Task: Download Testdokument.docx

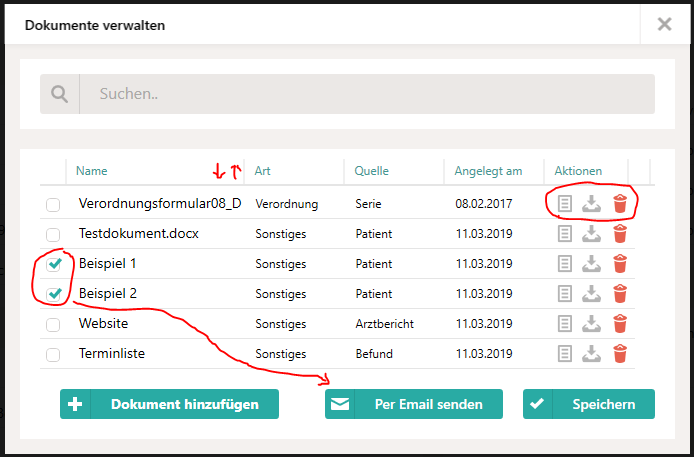Action: (x=591, y=234)
